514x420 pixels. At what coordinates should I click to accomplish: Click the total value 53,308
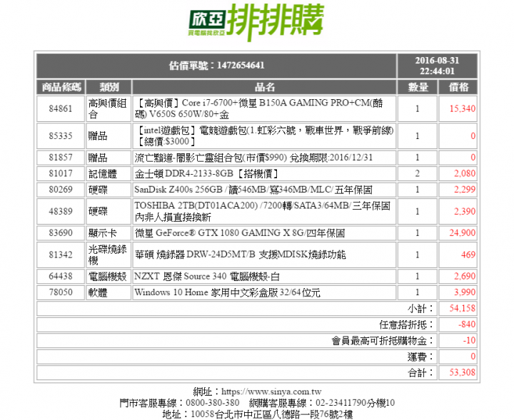462,372
